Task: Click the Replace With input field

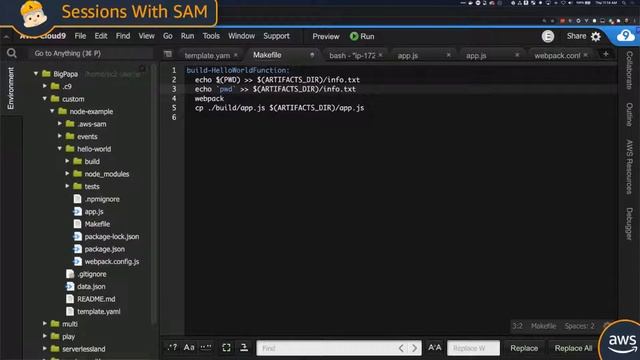Action: click(x=473, y=348)
